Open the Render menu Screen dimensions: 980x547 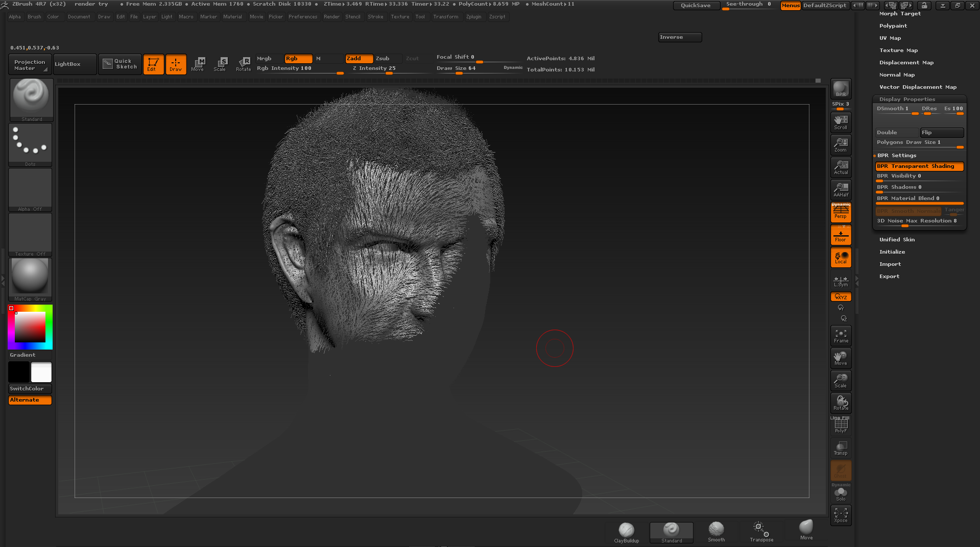(x=331, y=17)
